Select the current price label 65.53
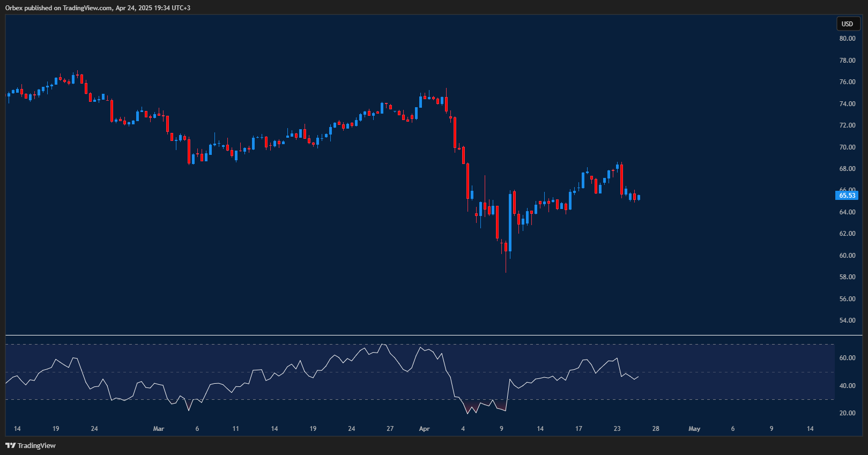 point(847,196)
